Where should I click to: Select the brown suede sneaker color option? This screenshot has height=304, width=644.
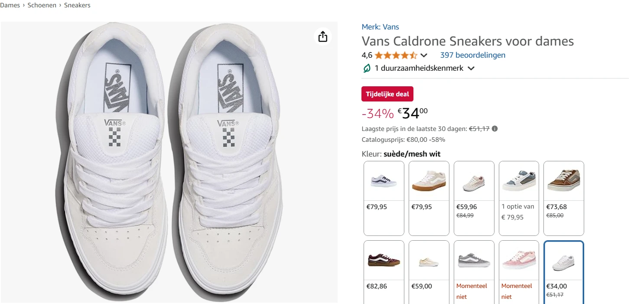[563, 180]
